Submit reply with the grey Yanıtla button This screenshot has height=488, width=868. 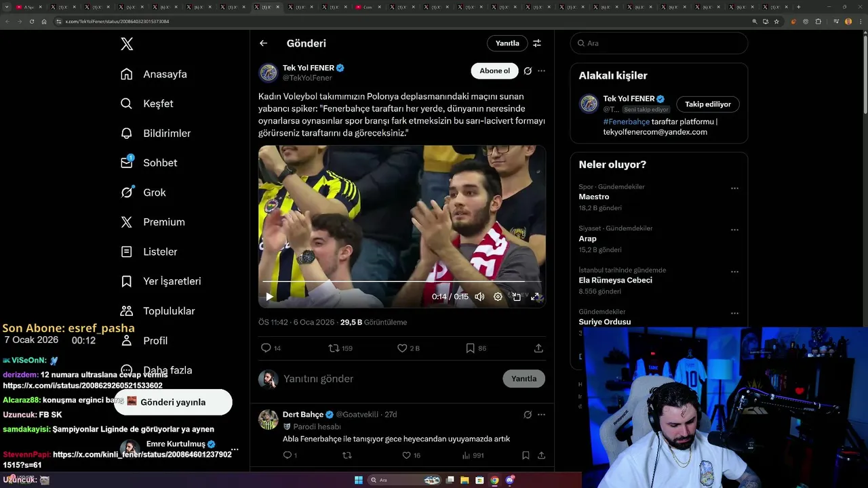pos(524,379)
